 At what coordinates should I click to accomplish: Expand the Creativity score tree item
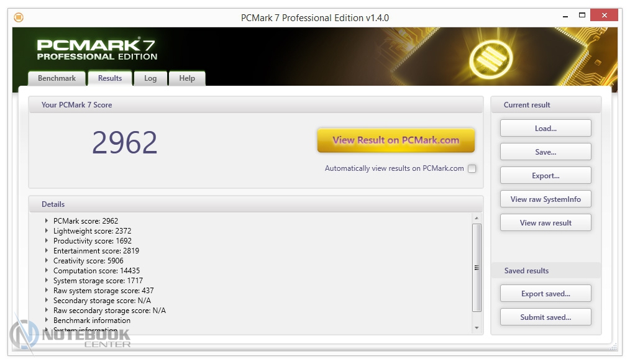[x=47, y=260]
